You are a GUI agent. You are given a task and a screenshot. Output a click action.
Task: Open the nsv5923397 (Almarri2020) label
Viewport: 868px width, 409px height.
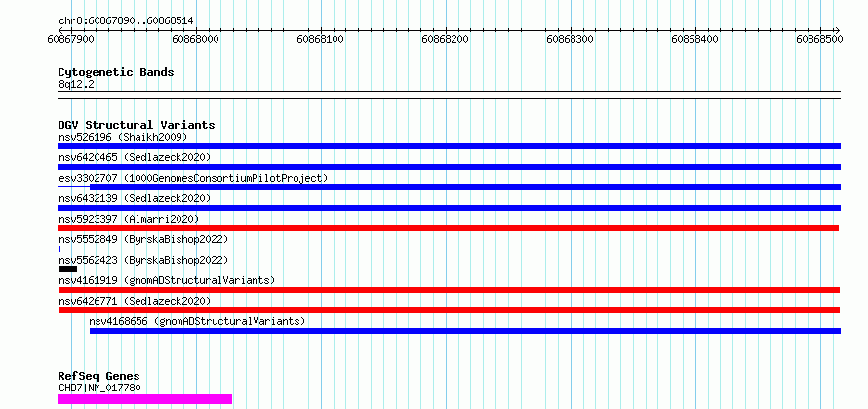pyautogui.click(x=129, y=219)
